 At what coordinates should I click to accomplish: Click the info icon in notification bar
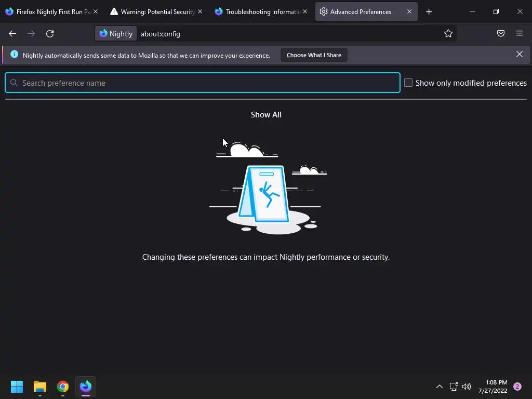tap(14, 54)
